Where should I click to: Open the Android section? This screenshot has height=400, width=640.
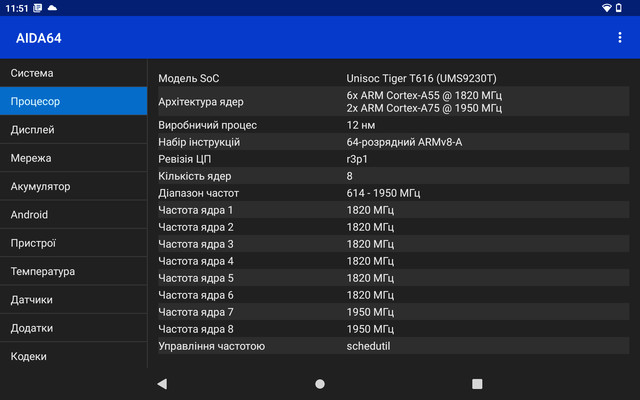tap(73, 214)
